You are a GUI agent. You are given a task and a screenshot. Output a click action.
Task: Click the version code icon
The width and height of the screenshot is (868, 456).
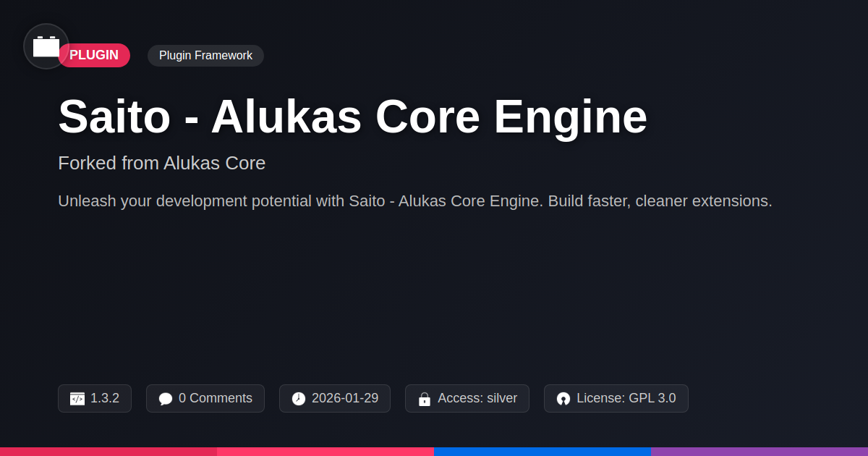(x=77, y=399)
